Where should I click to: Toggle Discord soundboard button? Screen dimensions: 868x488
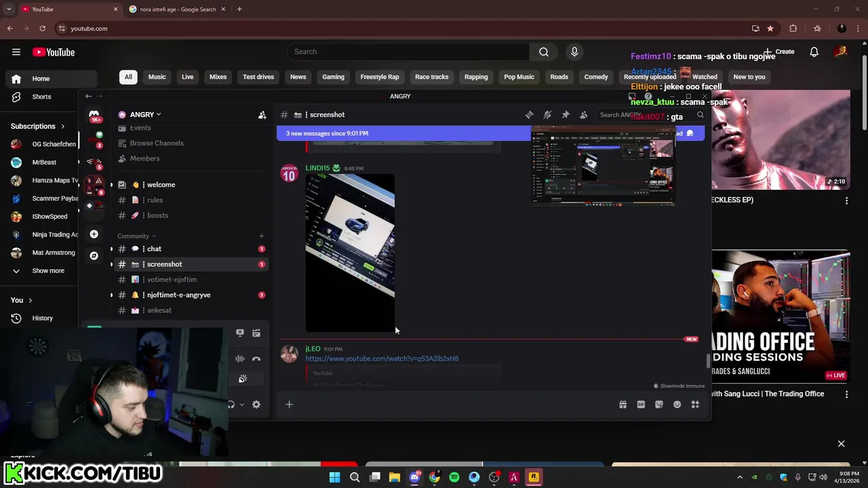[243, 379]
